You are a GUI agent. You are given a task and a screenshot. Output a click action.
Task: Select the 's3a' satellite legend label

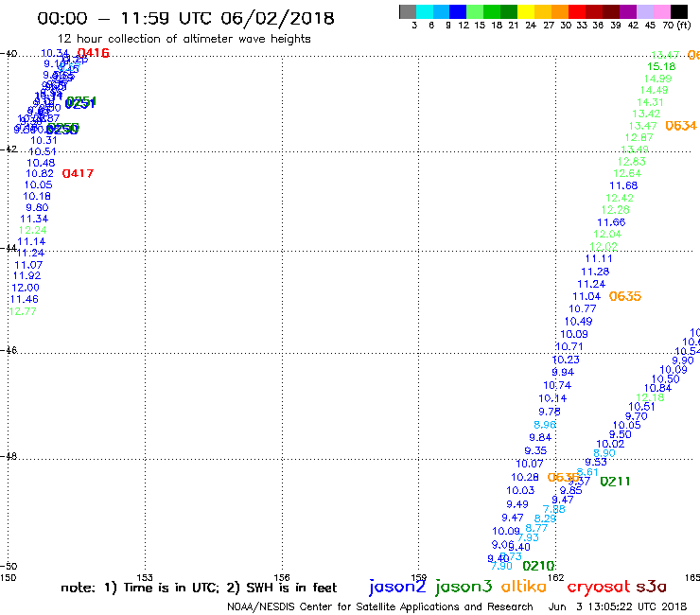tap(652, 587)
